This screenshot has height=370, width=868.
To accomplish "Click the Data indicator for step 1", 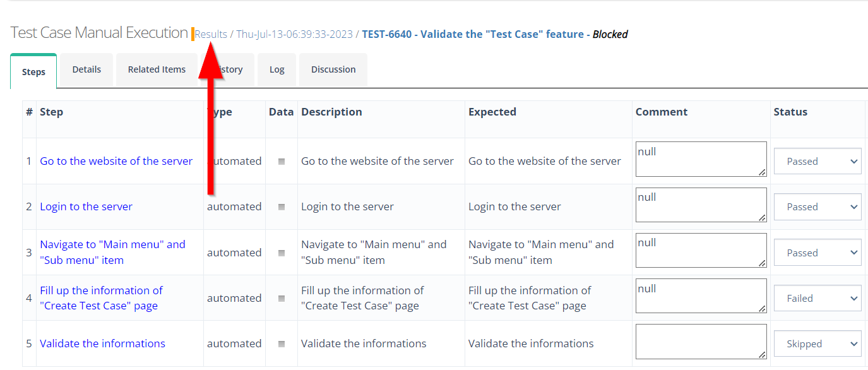I will 282,162.
